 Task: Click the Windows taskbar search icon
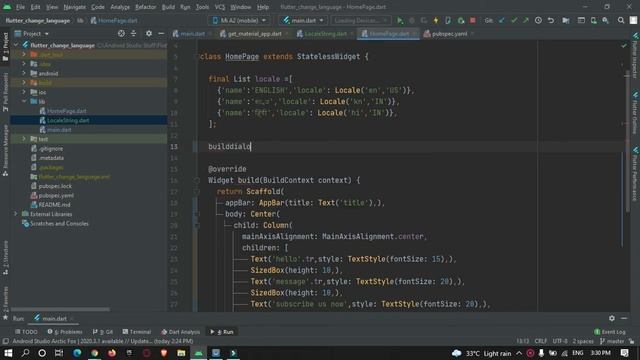pos(25,353)
